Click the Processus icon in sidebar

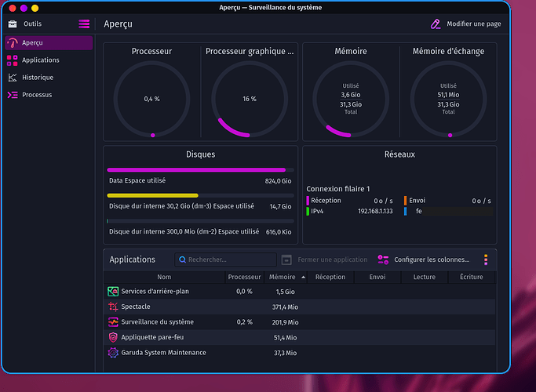click(13, 95)
